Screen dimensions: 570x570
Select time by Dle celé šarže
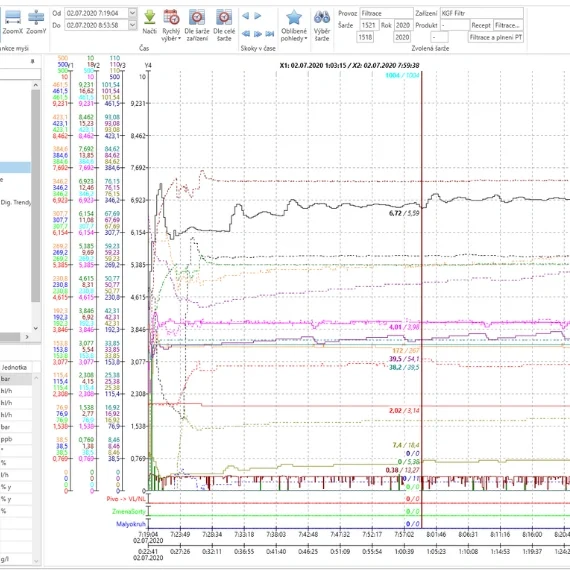pyautogui.click(x=224, y=25)
